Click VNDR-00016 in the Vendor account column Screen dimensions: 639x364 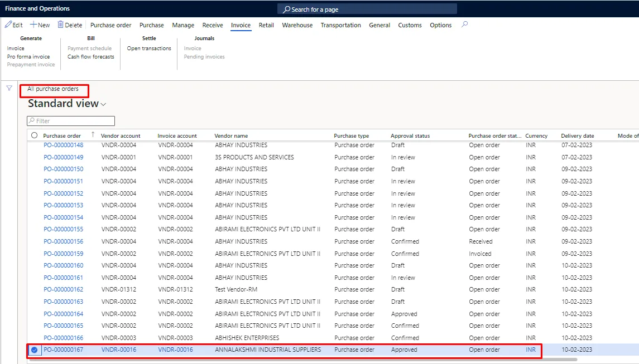tap(119, 350)
